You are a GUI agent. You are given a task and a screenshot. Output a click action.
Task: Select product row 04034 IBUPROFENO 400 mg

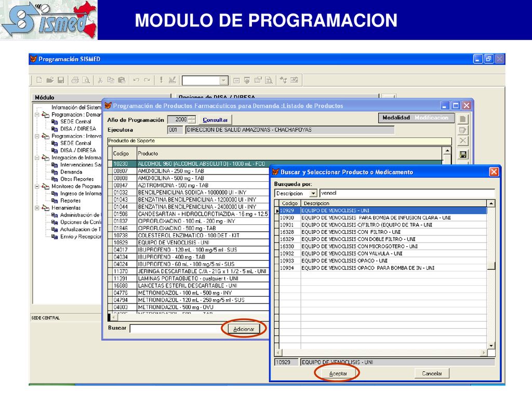pyautogui.click(x=191, y=257)
